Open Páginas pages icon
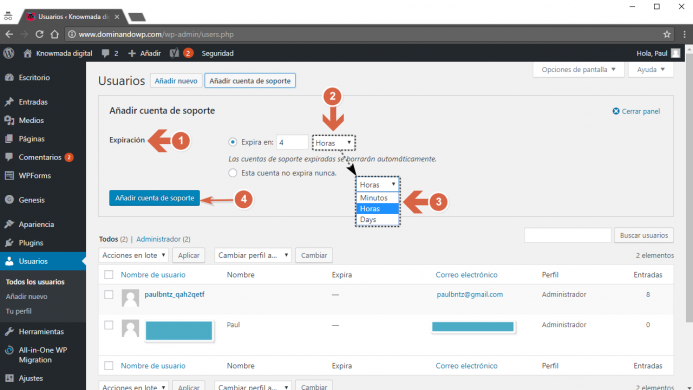Image resolution: width=693 pixels, height=390 pixels. click(9, 139)
